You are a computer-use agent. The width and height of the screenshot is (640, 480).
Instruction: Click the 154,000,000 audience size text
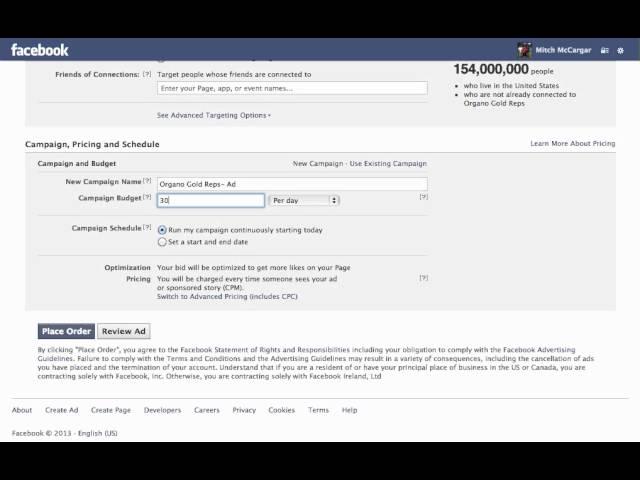491,69
